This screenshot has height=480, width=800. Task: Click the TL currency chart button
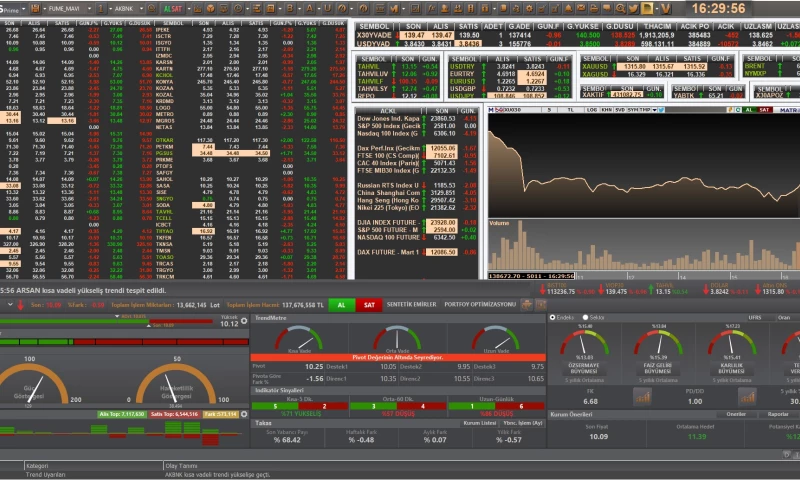(568, 108)
